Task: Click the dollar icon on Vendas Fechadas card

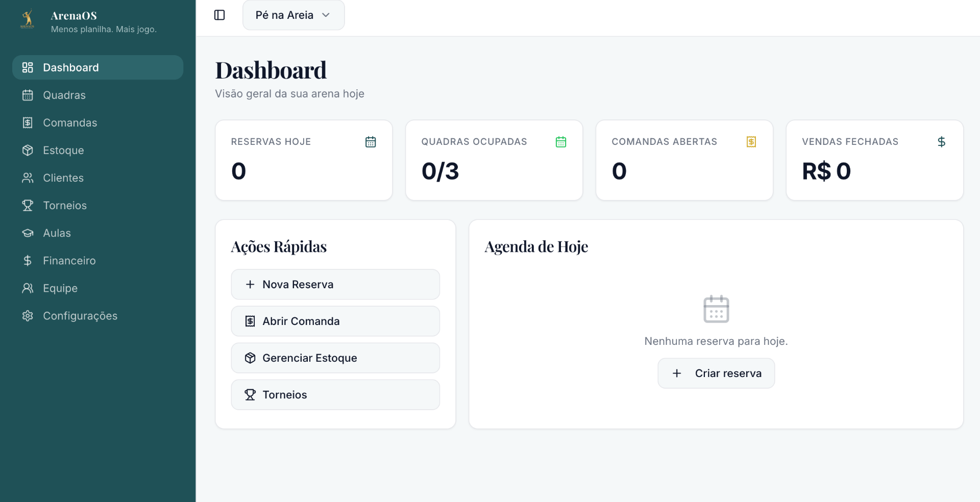Action: click(942, 142)
